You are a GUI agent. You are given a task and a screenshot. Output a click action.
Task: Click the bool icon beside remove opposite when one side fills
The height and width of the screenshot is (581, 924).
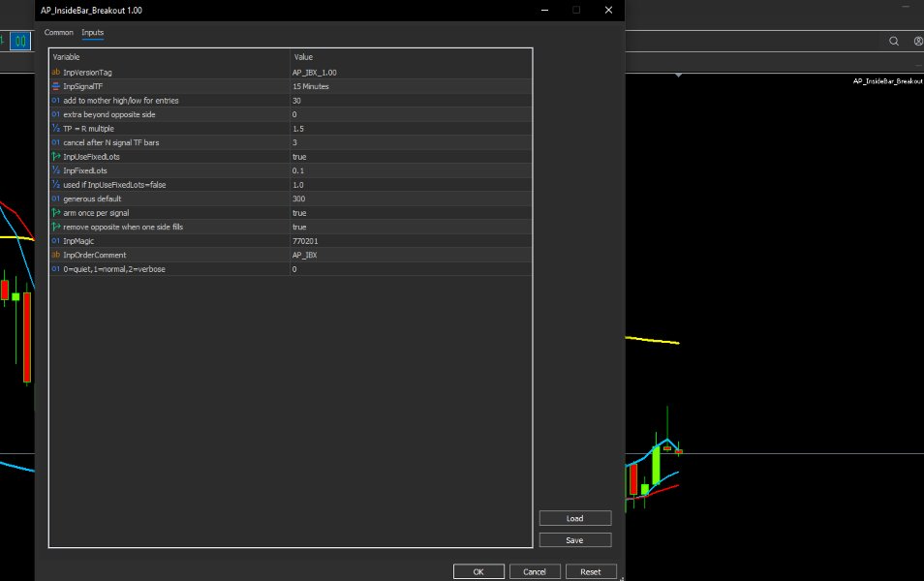click(56, 227)
